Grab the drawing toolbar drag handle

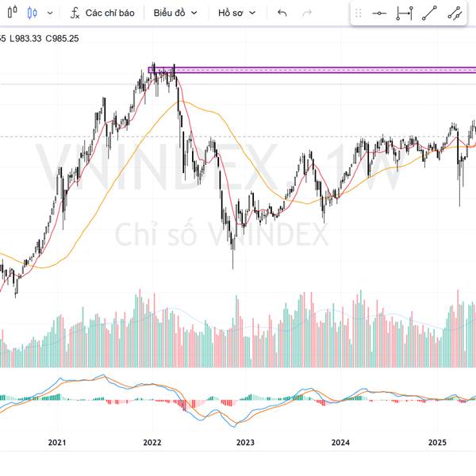359,13
